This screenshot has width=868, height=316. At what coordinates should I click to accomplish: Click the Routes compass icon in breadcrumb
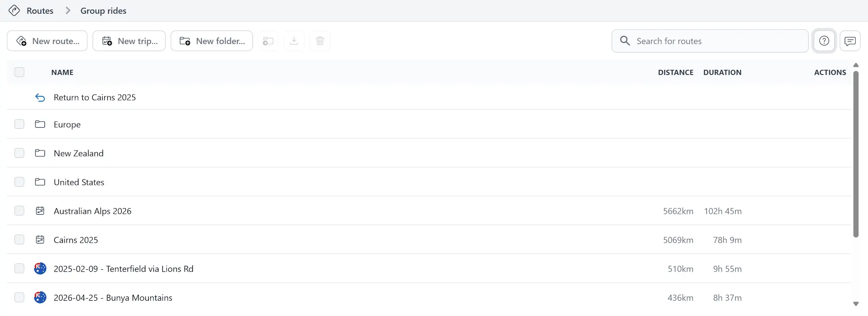pos(14,11)
